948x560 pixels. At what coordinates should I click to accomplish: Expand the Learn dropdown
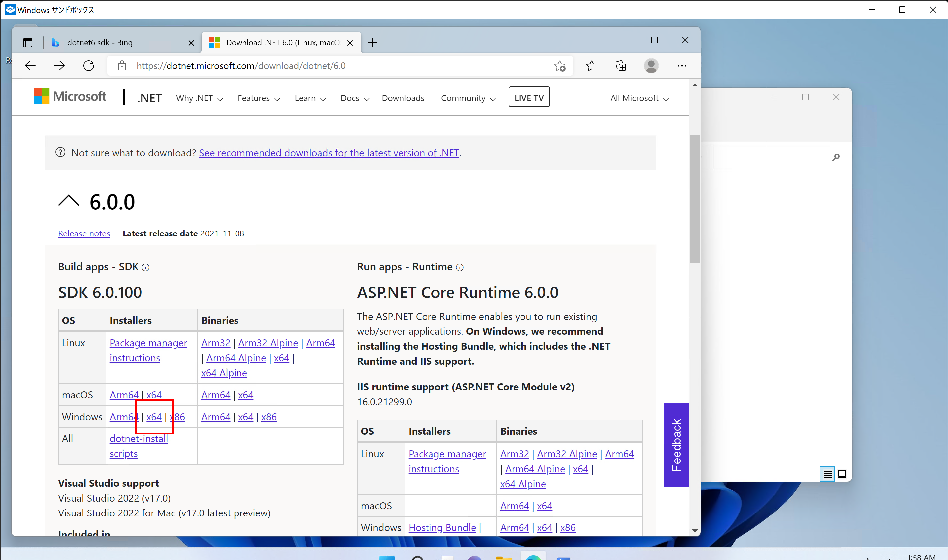click(310, 98)
